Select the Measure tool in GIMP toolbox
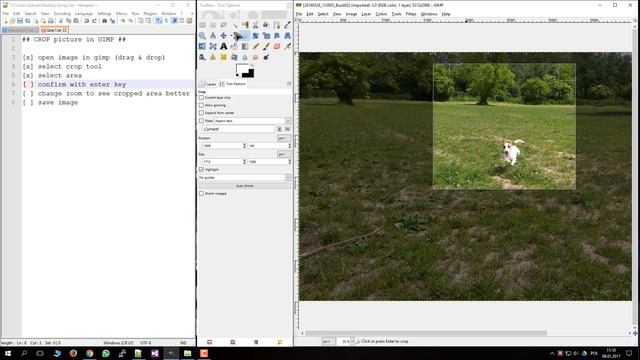The image size is (640, 360). pyautogui.click(x=213, y=36)
